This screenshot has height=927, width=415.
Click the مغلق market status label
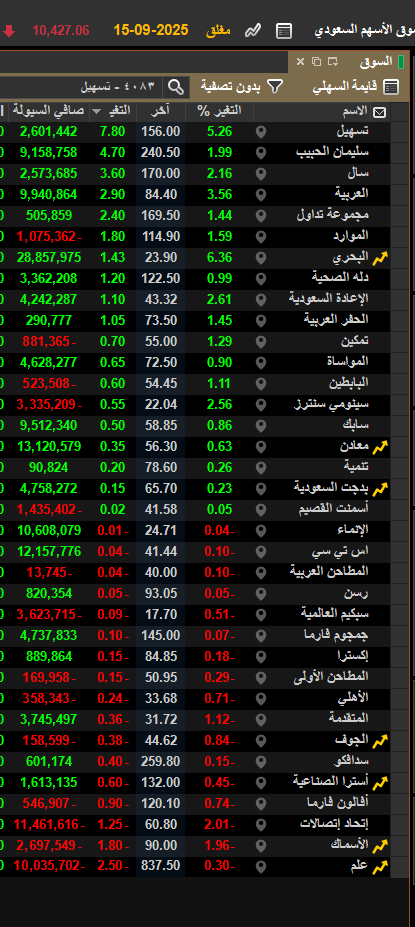pyautogui.click(x=218, y=31)
